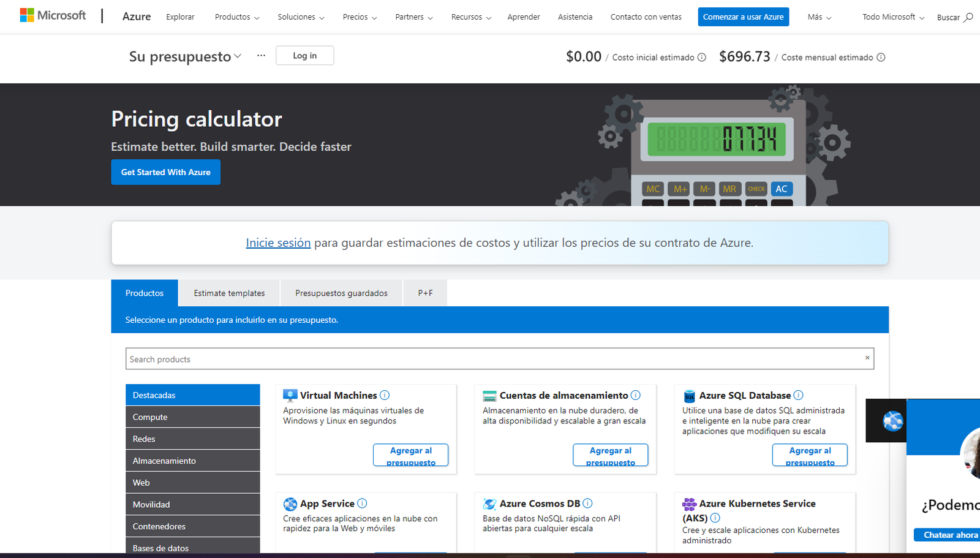Select the Contenedores category

pyautogui.click(x=192, y=526)
